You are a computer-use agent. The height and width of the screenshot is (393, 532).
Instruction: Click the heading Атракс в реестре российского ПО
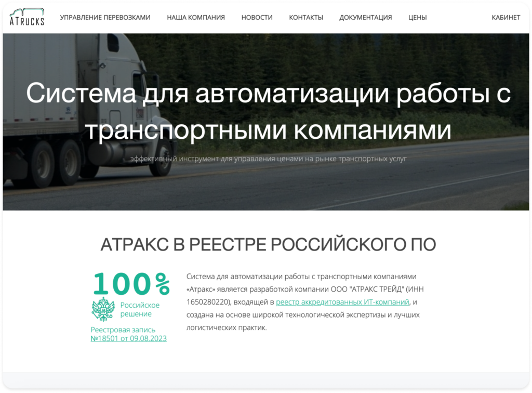click(x=268, y=244)
